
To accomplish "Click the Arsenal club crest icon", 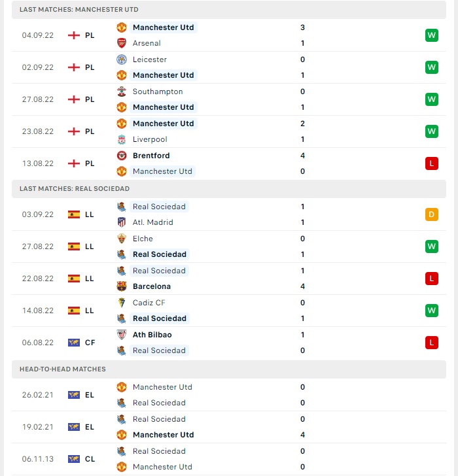I will [122, 43].
